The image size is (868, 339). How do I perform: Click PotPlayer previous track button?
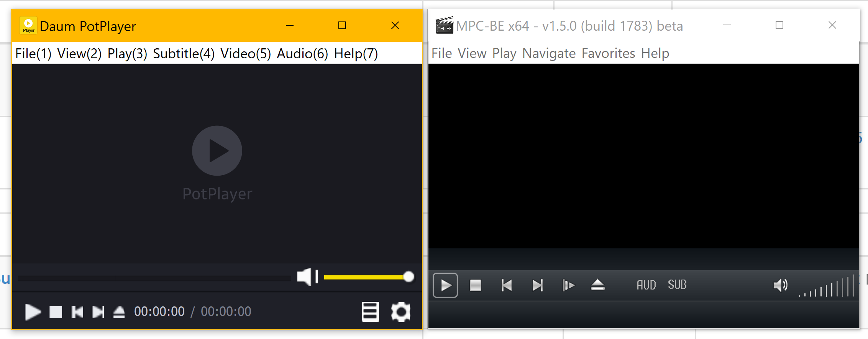click(77, 312)
